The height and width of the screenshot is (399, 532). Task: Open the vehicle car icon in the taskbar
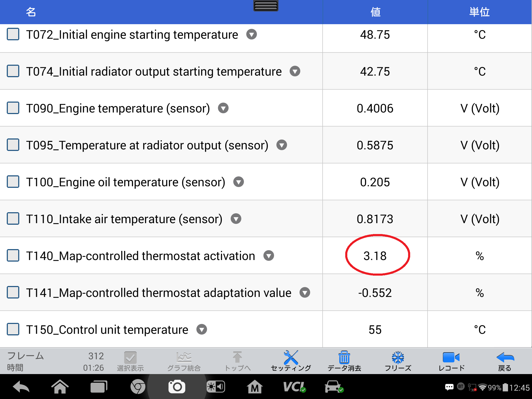[334, 387]
